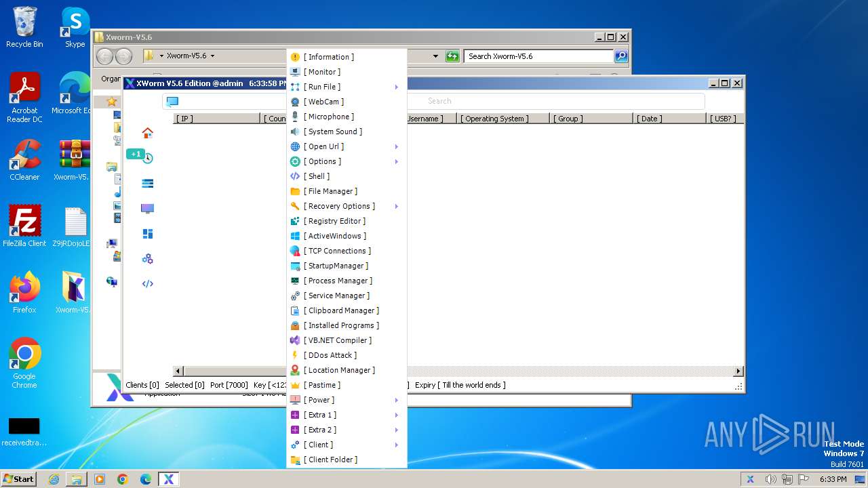Open the XWorm sidebar code brackets icon
The height and width of the screenshot is (488, 868).
pos(147,284)
